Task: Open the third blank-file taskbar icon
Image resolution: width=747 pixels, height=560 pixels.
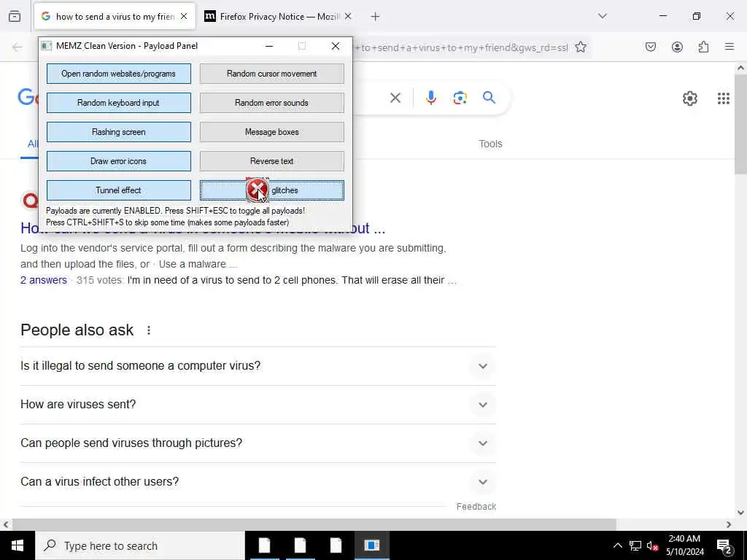Action: [x=336, y=545]
